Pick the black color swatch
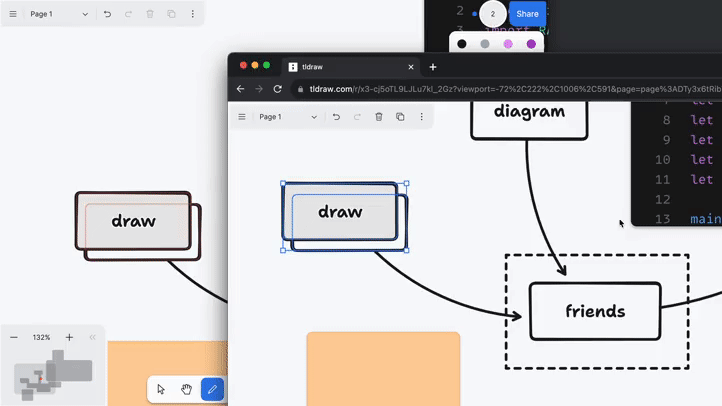 [462, 44]
